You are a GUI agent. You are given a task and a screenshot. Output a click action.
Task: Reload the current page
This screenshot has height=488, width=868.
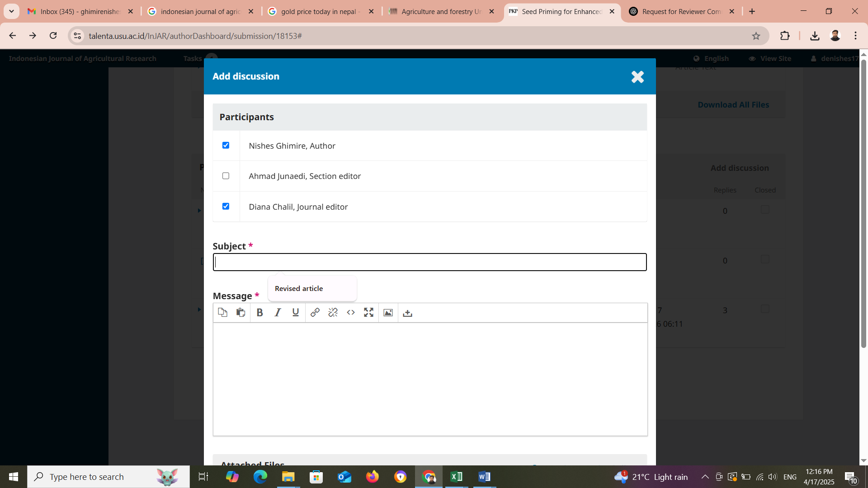(x=53, y=36)
